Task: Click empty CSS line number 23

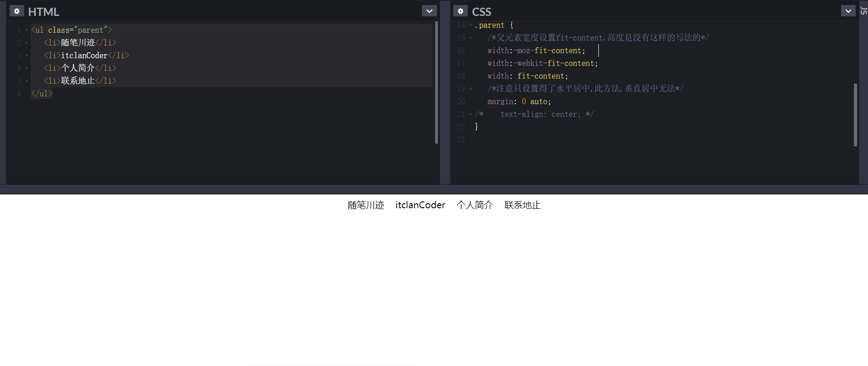Action: point(461,140)
